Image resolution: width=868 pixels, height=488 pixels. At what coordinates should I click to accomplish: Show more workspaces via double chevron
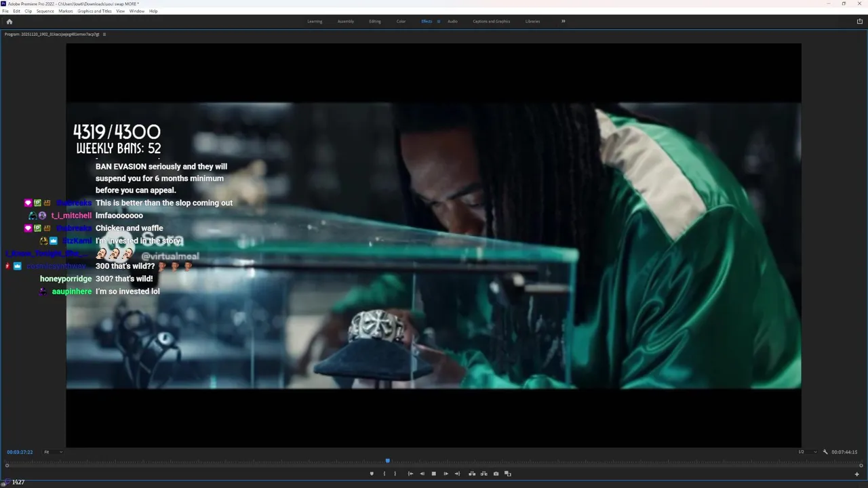tap(563, 21)
